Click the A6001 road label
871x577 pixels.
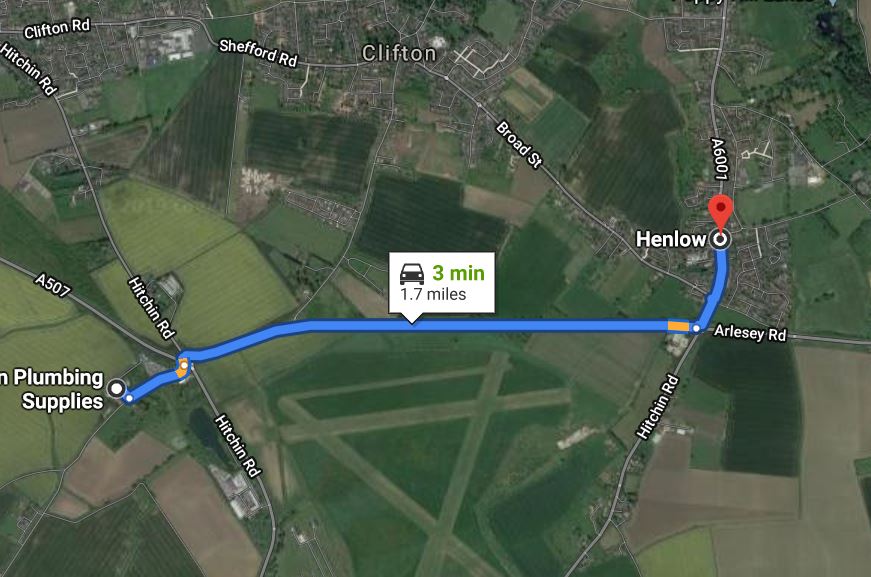(x=719, y=159)
